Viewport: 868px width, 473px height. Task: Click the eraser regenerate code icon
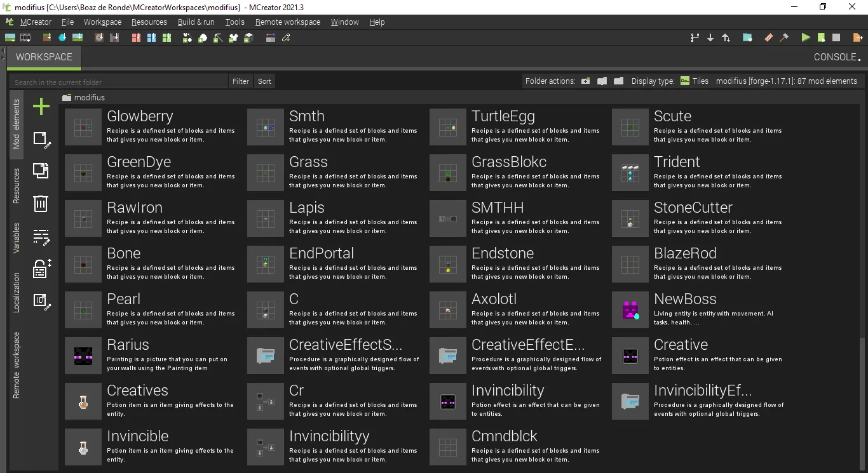(x=769, y=37)
